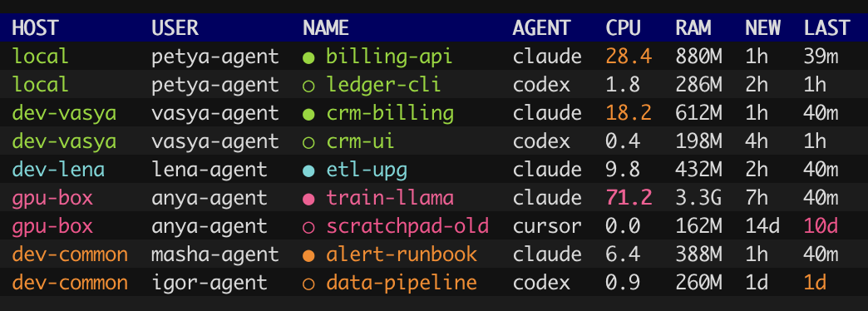868x311 pixels.
Task: Click the cyan status dot for etl-upg
Action: [x=309, y=170]
